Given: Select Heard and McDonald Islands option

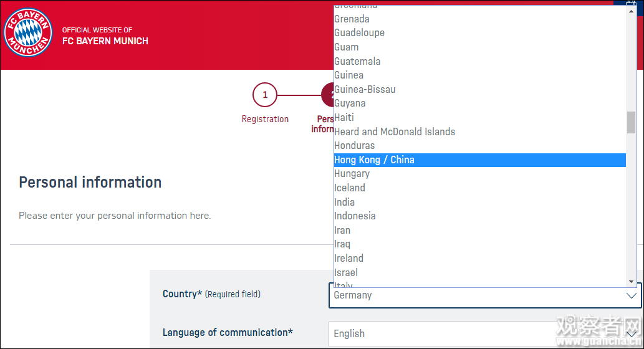Looking at the screenshot, I should pos(395,131).
